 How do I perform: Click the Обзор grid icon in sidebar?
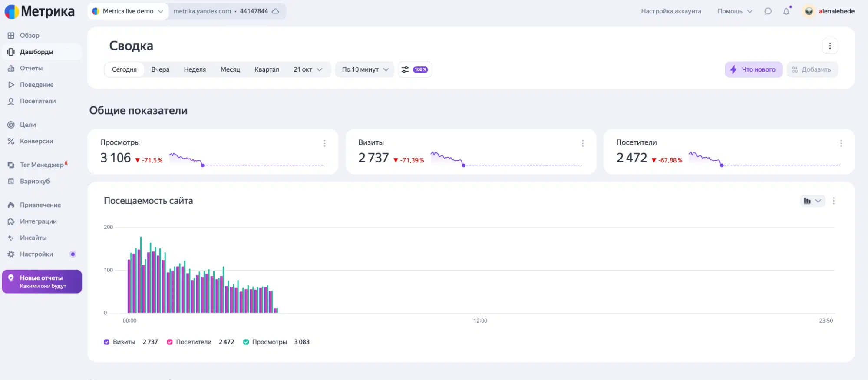(11, 36)
